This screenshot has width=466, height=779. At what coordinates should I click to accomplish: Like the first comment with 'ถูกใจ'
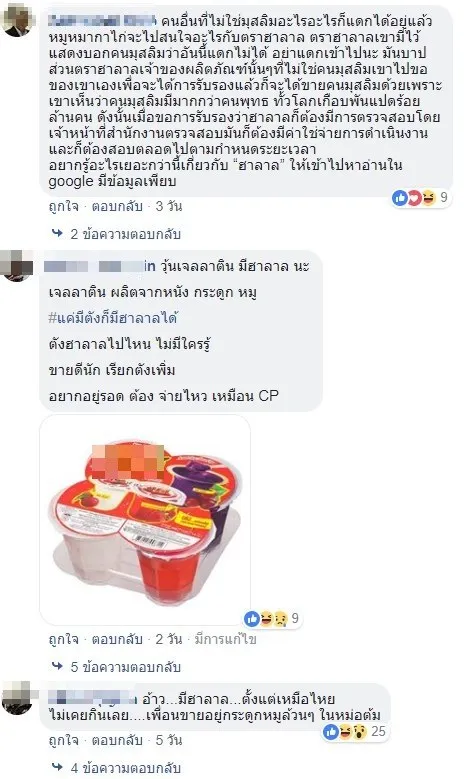click(x=63, y=206)
